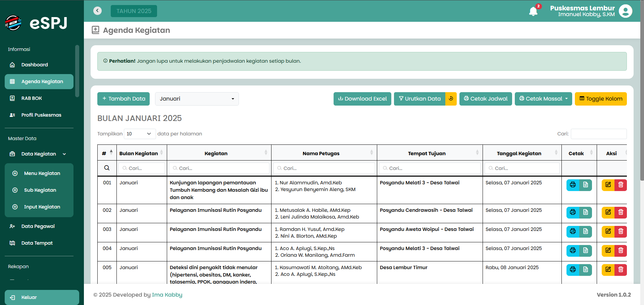Edit row 005 entry
The height and width of the screenshot is (305, 644).
608,269
